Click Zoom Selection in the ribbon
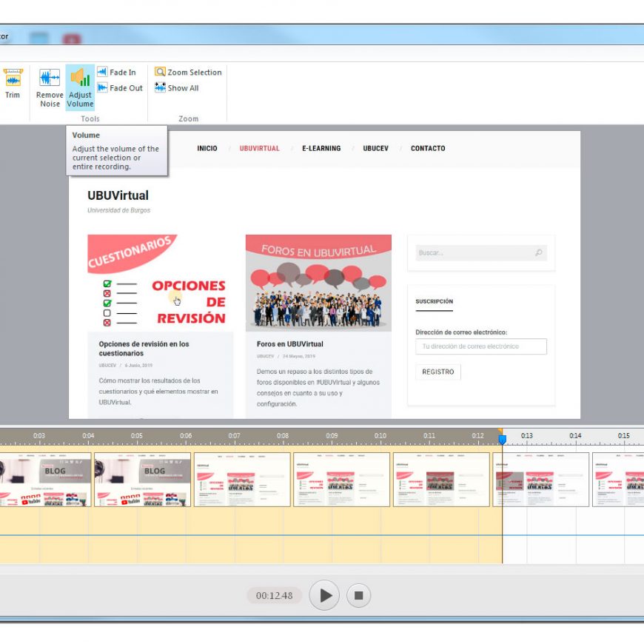The height and width of the screenshot is (644, 644). point(188,73)
